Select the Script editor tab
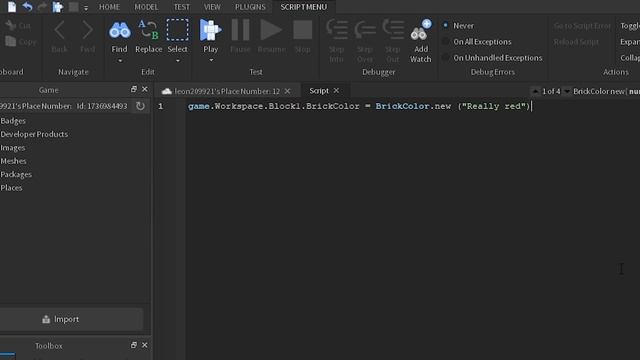This screenshot has width=640, height=360. point(319,91)
